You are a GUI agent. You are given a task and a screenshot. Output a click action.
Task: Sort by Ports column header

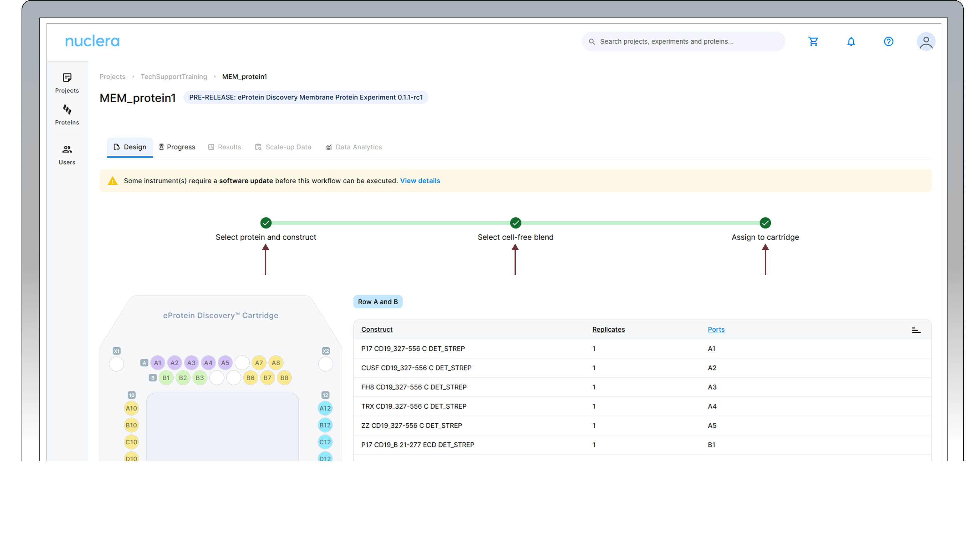coord(716,330)
